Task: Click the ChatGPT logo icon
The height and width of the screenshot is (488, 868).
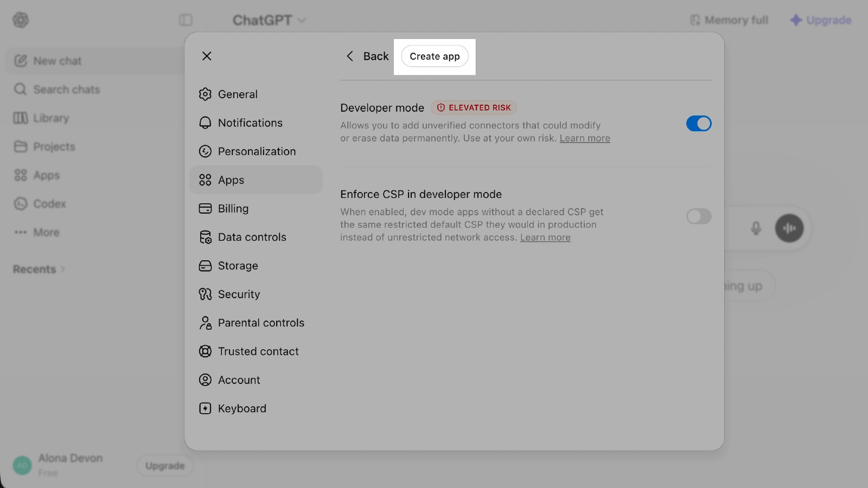Action: pos(21,20)
